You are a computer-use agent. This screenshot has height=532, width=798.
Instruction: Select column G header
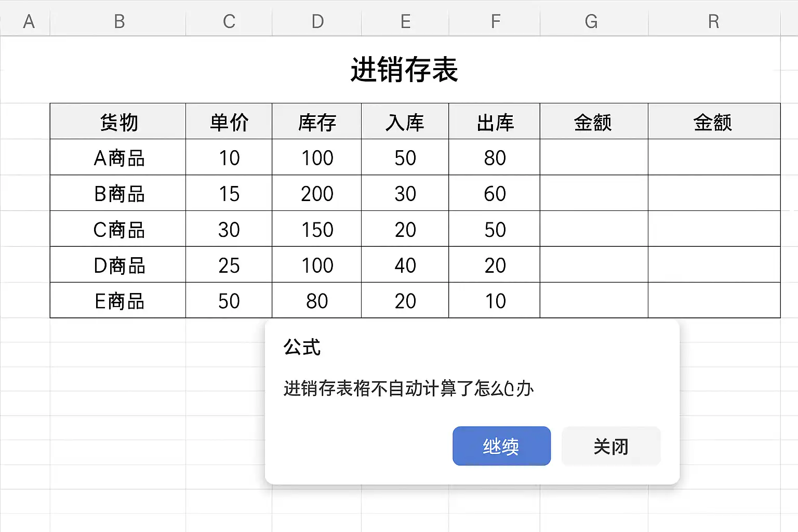591,21
